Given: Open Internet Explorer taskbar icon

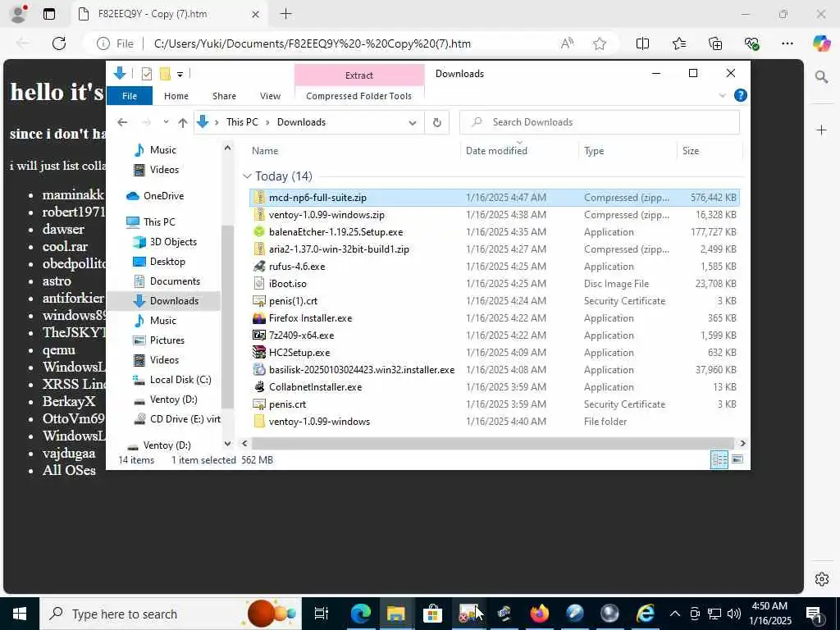Looking at the screenshot, I should pos(645,614).
